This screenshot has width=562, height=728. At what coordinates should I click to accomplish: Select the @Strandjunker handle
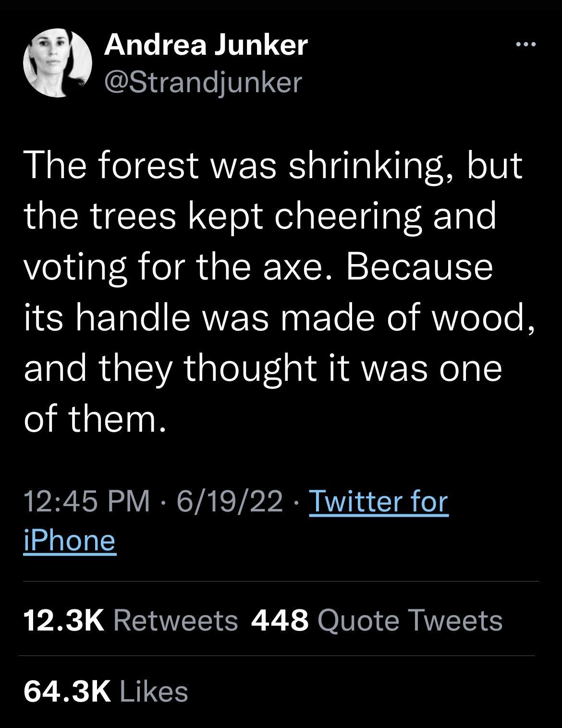(x=201, y=82)
